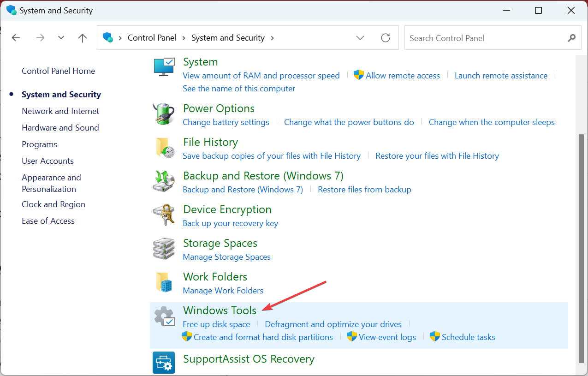588x376 pixels.
Task: Open the Windows Tools gear icon
Action: tap(164, 316)
